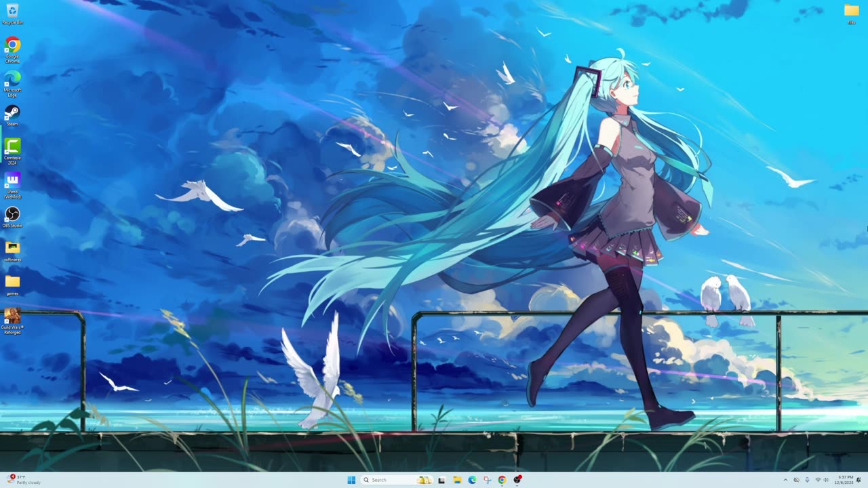The height and width of the screenshot is (488, 868).
Task: Select the Google Chrome desktop shortcut
Action: (x=12, y=50)
